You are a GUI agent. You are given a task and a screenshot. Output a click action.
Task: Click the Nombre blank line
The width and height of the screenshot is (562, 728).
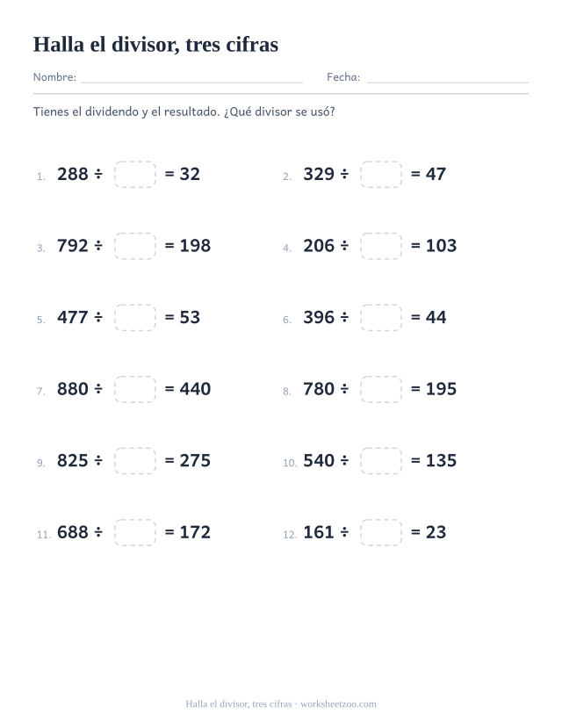coord(191,83)
